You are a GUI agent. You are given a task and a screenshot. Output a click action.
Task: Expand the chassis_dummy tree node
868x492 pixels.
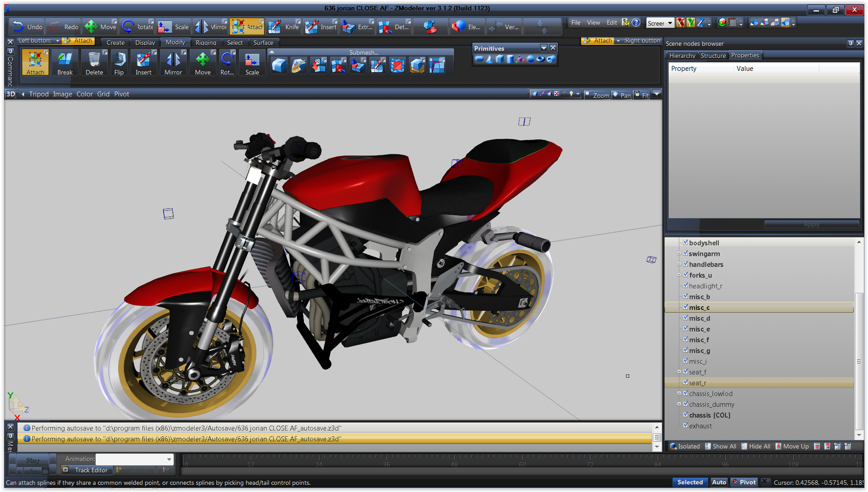click(679, 404)
